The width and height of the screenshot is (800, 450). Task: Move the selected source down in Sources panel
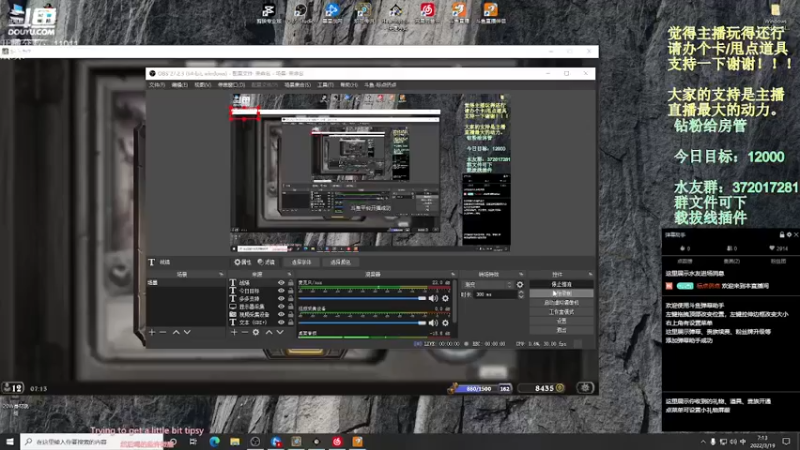coord(280,332)
